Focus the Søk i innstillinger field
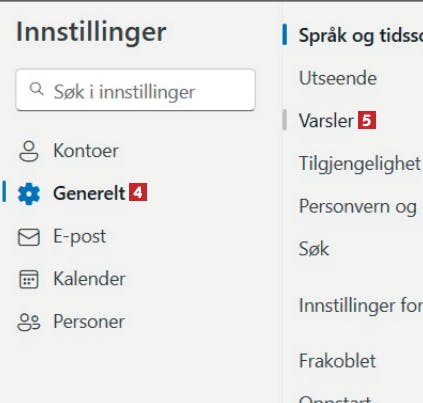Image resolution: width=423 pixels, height=403 pixels. pyautogui.click(x=136, y=90)
